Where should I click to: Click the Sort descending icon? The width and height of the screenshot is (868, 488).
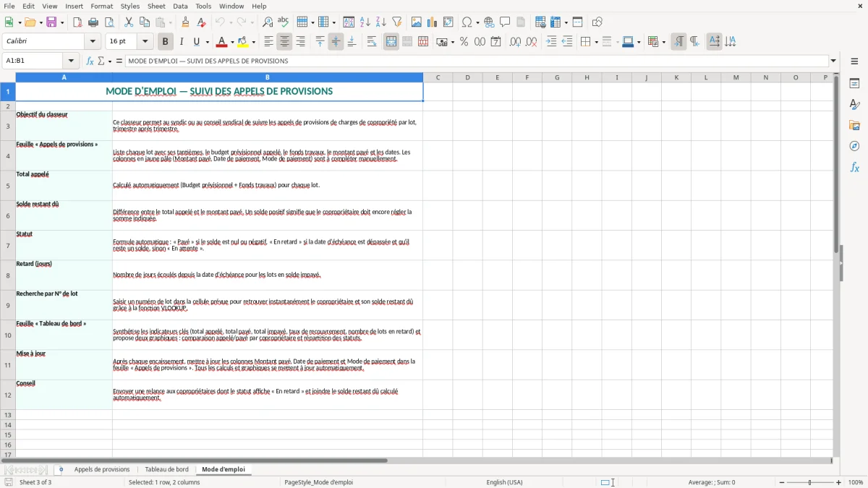380,22
